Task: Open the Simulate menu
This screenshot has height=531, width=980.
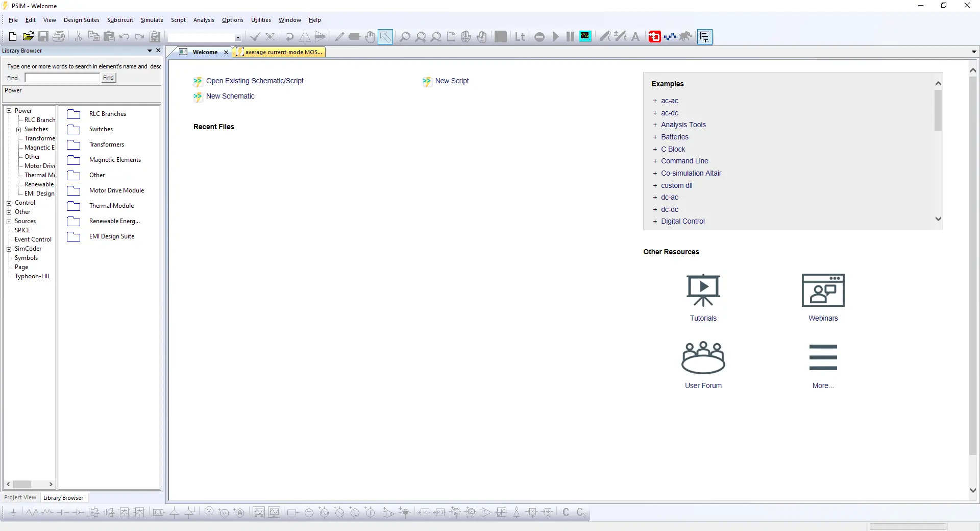Action: tap(152, 20)
